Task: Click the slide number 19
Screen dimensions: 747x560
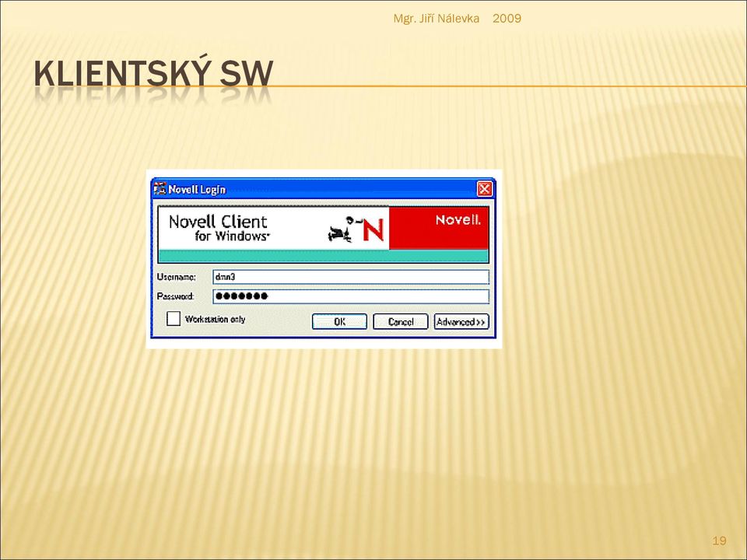Action: [x=719, y=541]
